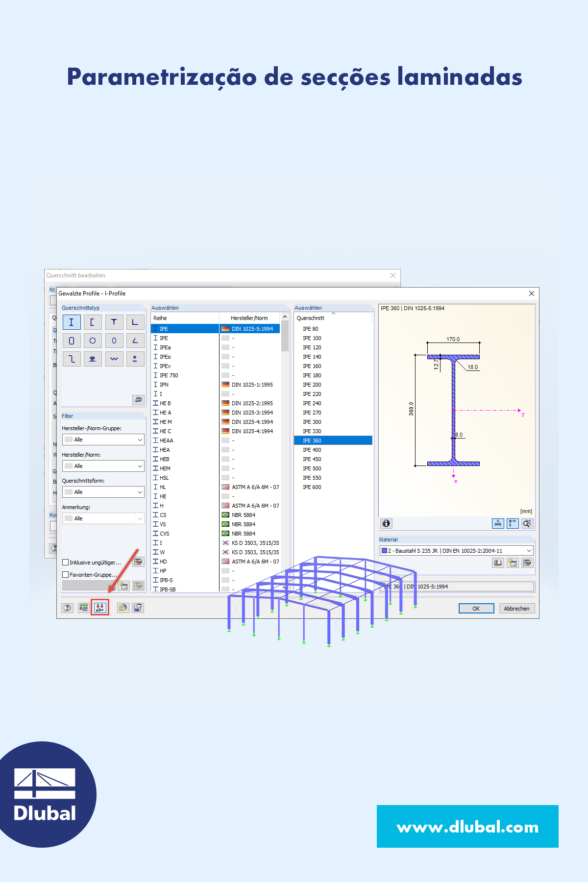
Task: Select the HEAA series row
Action: click(x=216, y=441)
